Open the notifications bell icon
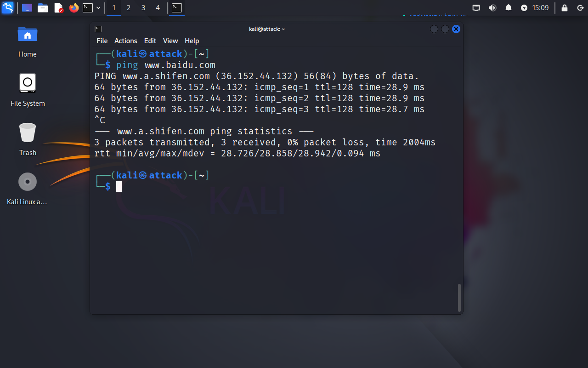588x368 pixels. click(x=509, y=8)
